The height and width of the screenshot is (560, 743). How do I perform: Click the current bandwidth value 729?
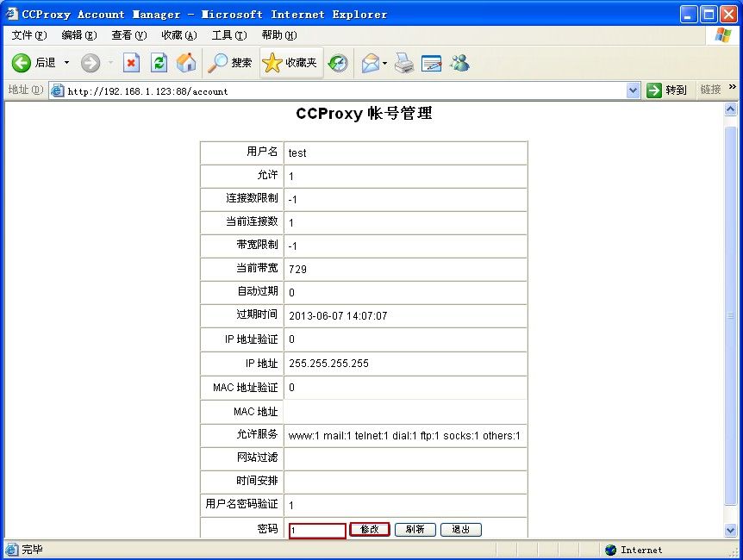click(x=297, y=270)
